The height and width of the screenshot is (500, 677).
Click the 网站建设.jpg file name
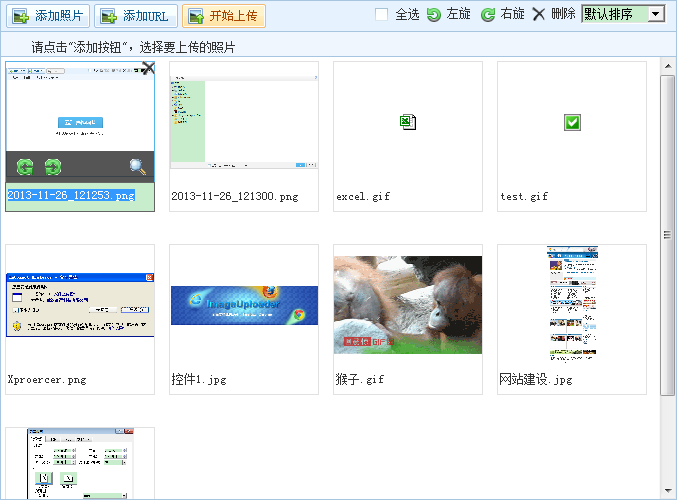(536, 380)
